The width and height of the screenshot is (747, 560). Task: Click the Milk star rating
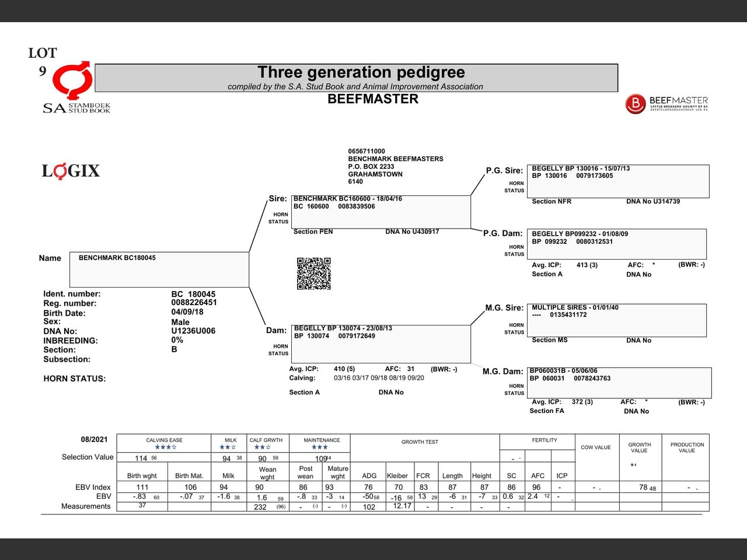[228, 447]
